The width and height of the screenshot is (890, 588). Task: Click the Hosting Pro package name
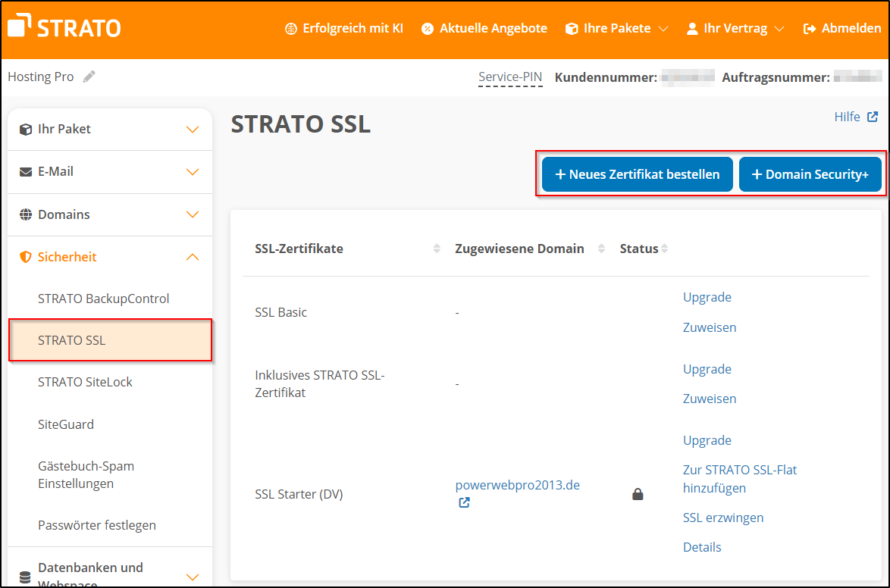[x=41, y=77]
